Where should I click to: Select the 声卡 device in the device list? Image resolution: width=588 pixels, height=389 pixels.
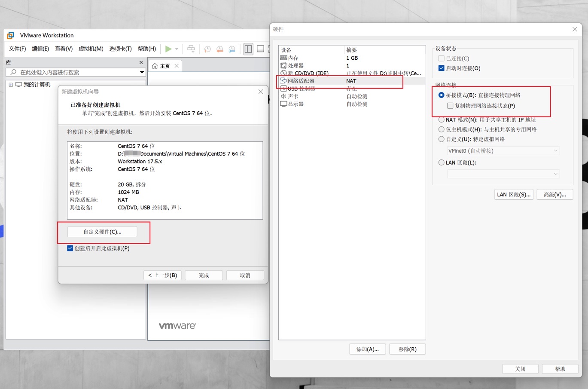point(292,96)
